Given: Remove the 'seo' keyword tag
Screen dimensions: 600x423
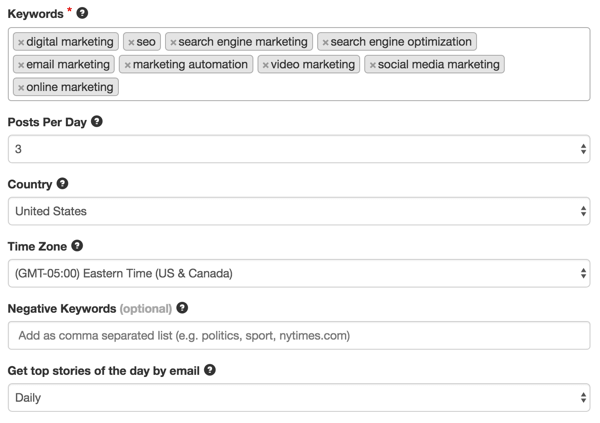Looking at the screenshot, I should pos(131,42).
